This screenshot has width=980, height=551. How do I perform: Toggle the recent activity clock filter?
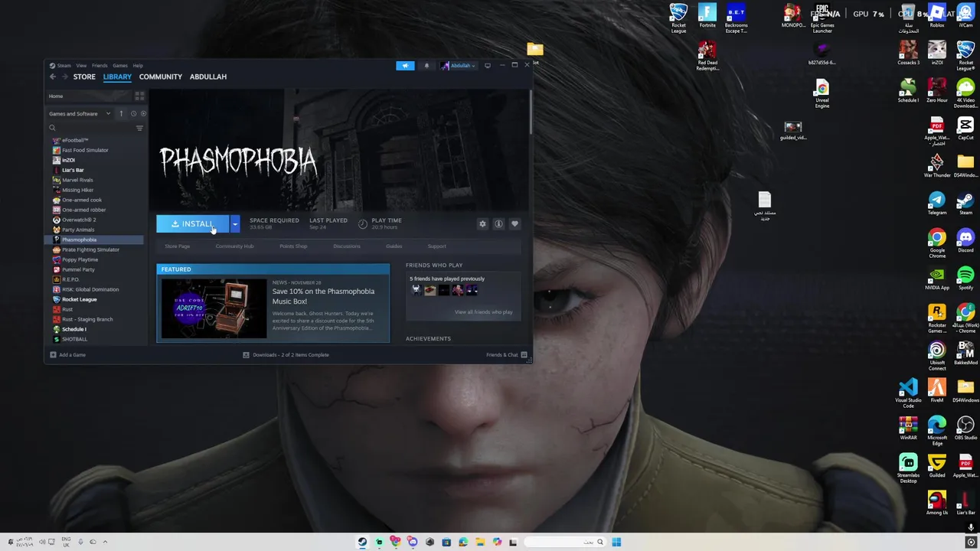point(133,113)
